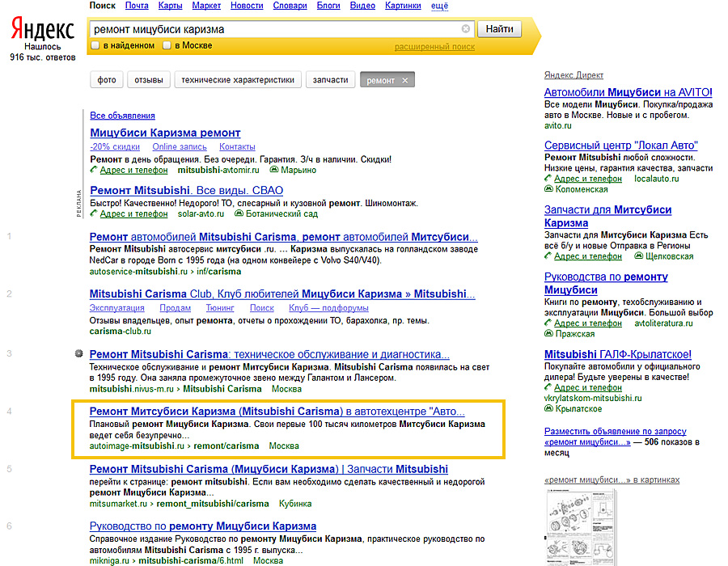The height and width of the screenshot is (566, 728).
Task: Click the Яндекс logo
Action: pyautogui.click(x=42, y=29)
